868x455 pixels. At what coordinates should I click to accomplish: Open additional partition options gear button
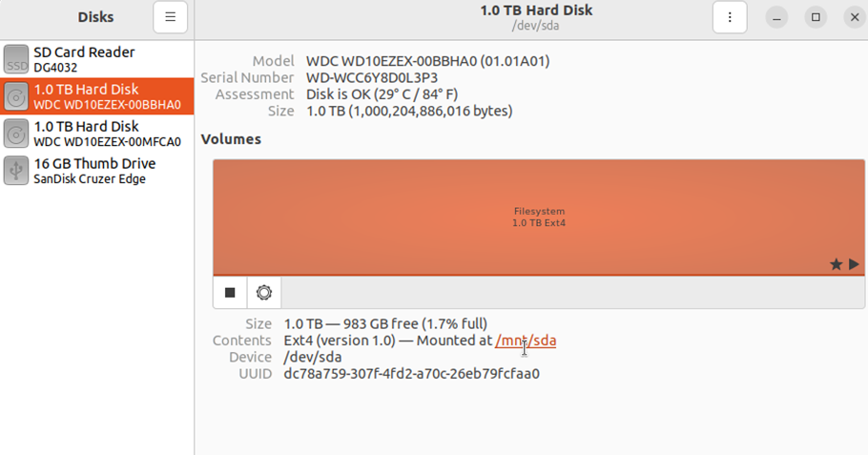(264, 292)
